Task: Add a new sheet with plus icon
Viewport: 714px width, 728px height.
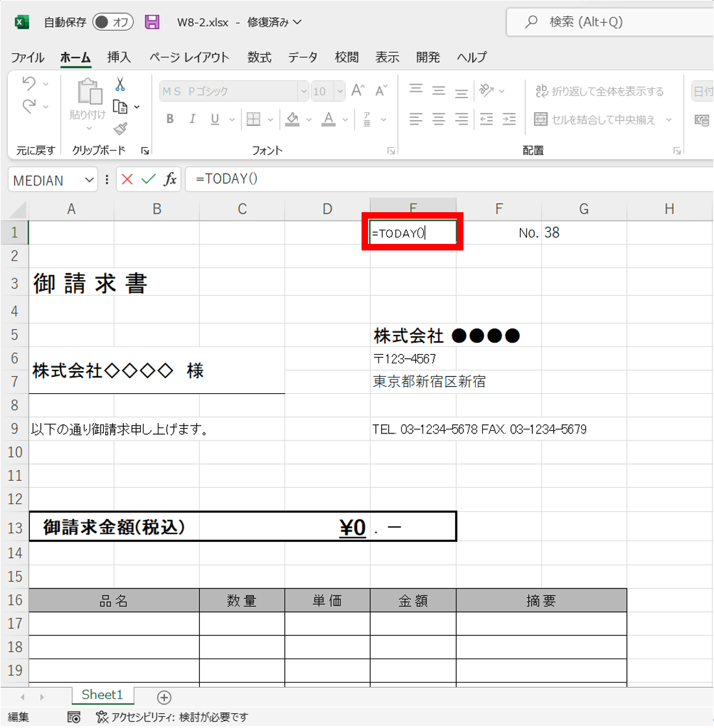Action: tap(164, 698)
